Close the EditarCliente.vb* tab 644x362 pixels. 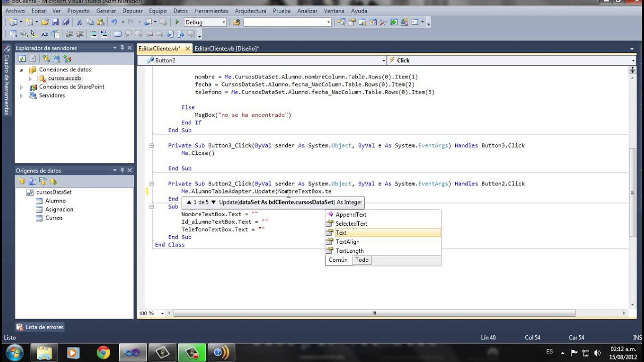188,49
